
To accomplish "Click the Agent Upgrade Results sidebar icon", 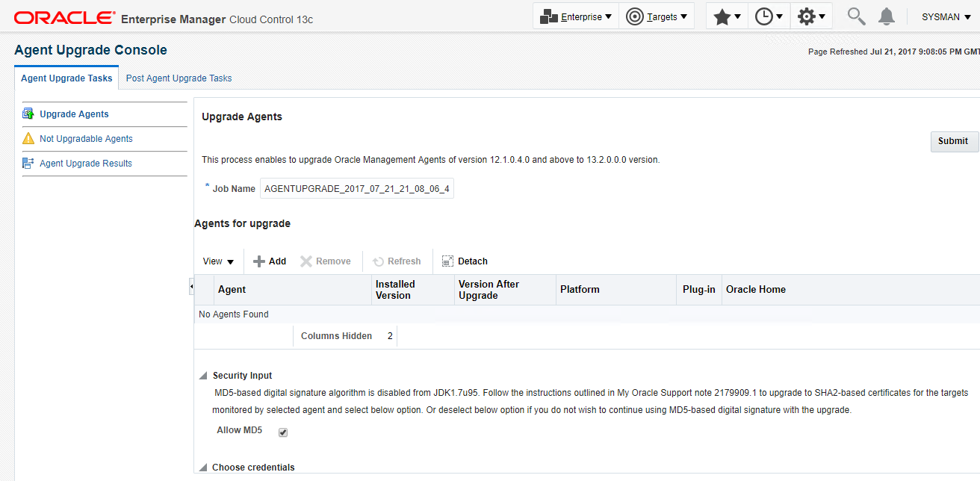I will [x=28, y=163].
